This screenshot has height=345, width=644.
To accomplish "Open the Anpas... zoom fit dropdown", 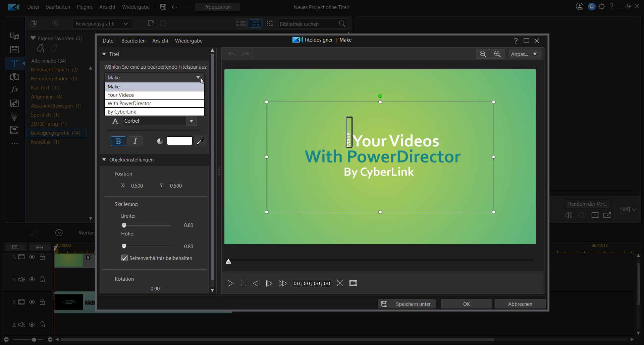I will click(524, 54).
